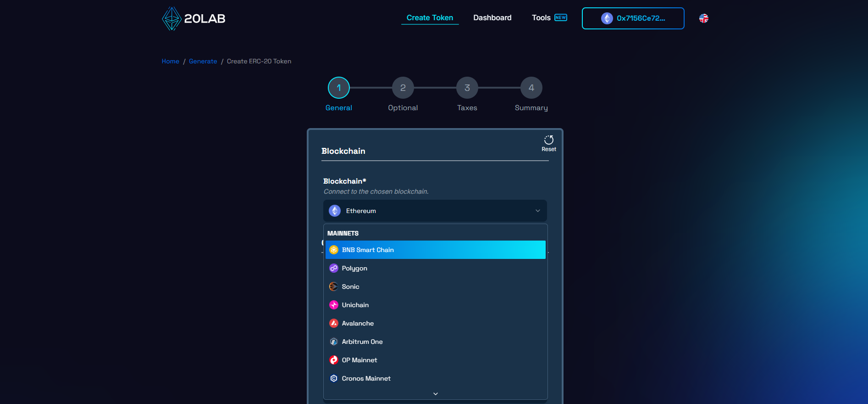This screenshot has height=404, width=868.
Task: Select step 3 Taxes
Action: click(x=467, y=88)
